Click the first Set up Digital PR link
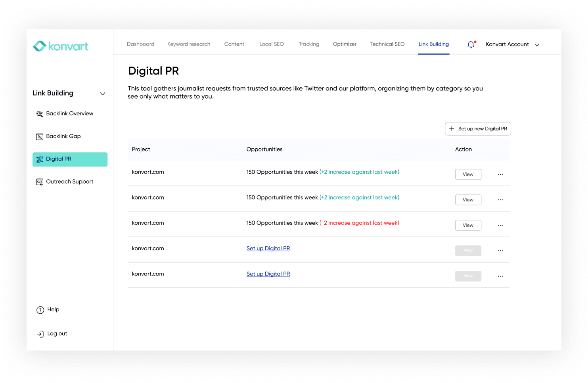 268,249
